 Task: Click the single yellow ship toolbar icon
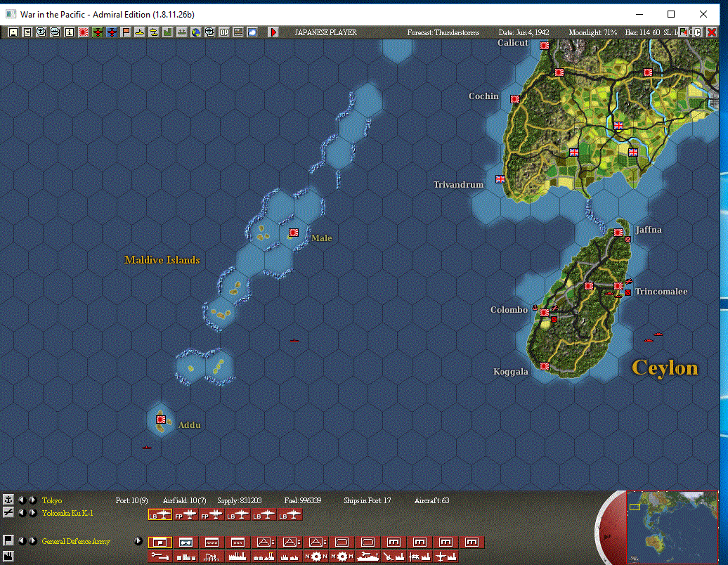(139, 32)
